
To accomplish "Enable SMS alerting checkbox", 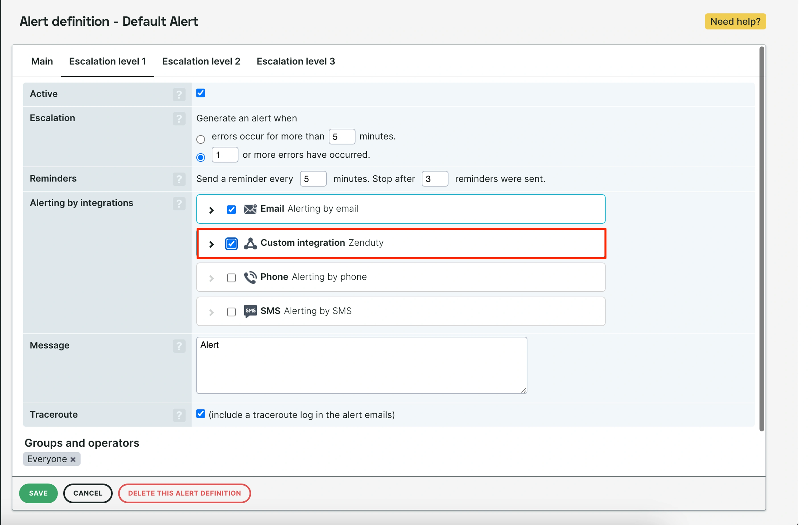I will [231, 312].
